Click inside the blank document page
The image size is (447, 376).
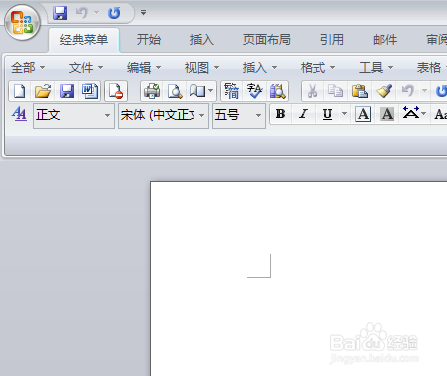pos(299,279)
